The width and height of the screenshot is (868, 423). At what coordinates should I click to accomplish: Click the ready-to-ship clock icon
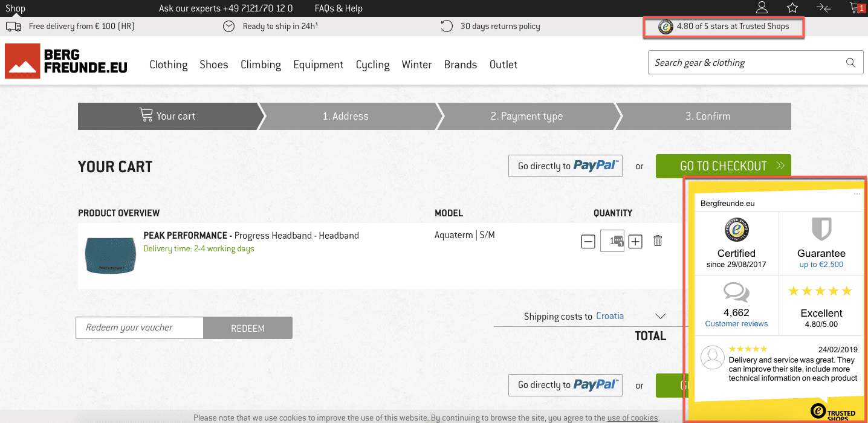click(x=228, y=26)
